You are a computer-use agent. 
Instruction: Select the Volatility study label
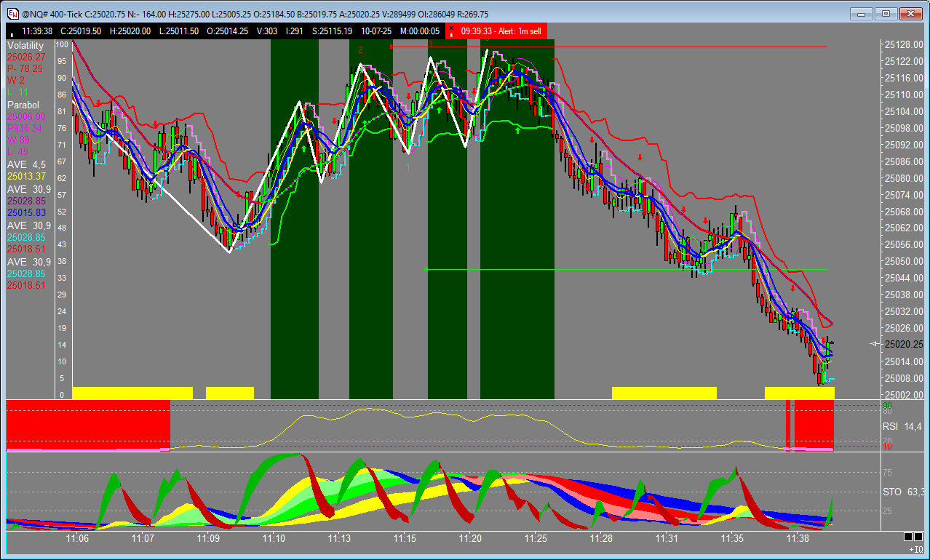[x=26, y=45]
